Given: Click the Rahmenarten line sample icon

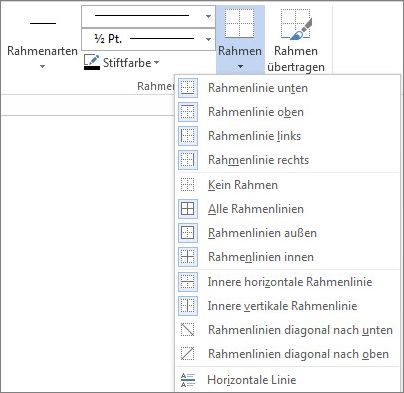Looking at the screenshot, I should 43,23.
